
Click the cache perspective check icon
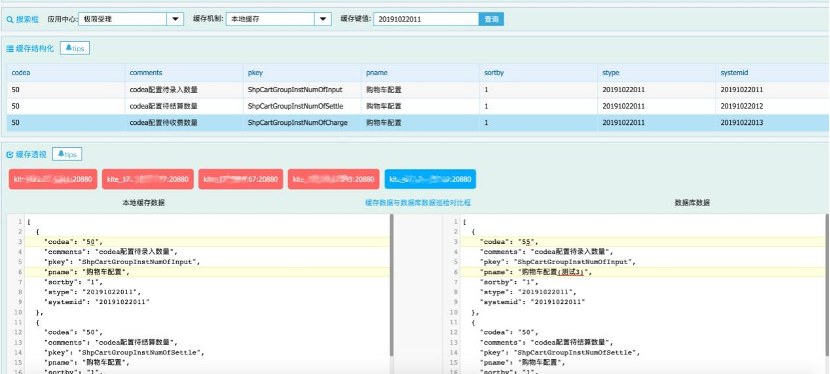coord(10,154)
